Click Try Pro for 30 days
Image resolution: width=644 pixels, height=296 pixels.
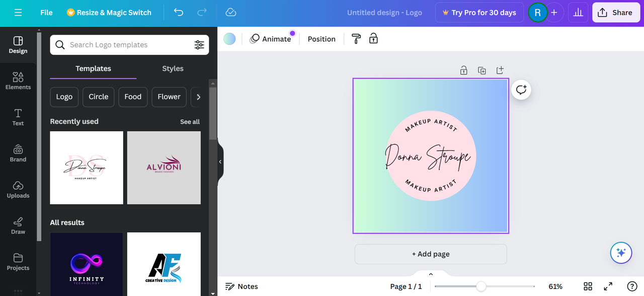tap(479, 12)
